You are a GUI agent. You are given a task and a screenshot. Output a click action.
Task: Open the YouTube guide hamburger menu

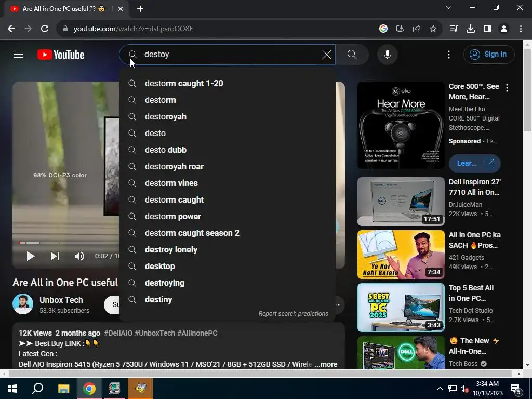19,54
